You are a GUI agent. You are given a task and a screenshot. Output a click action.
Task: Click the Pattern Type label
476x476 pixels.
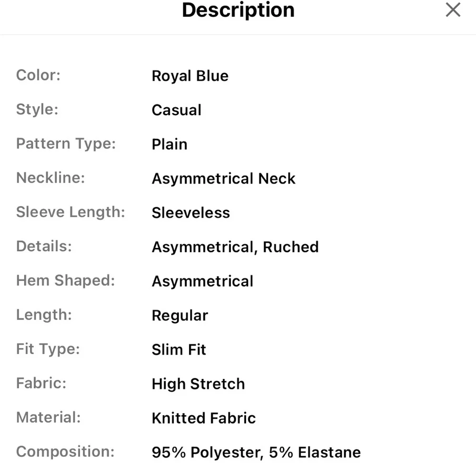(x=66, y=144)
